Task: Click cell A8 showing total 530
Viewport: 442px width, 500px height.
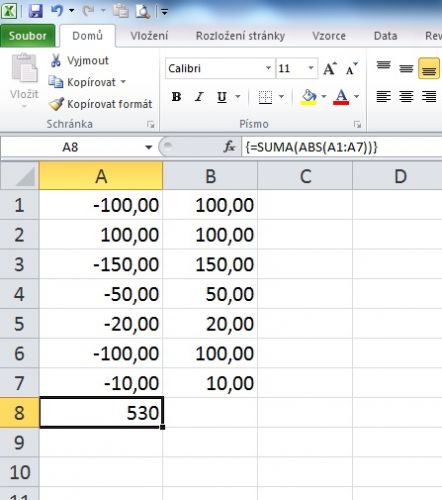Action: [x=101, y=413]
